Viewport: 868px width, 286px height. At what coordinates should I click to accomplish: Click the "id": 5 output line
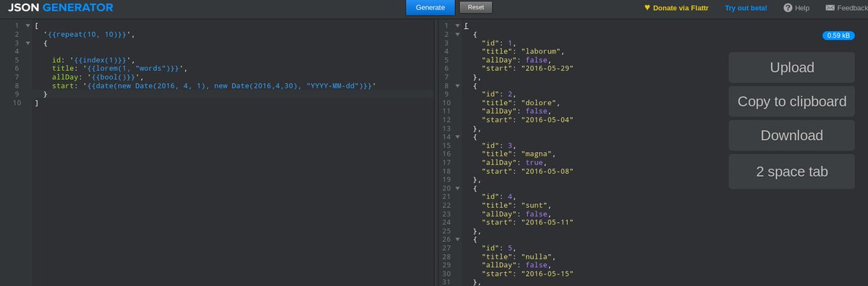(498, 248)
